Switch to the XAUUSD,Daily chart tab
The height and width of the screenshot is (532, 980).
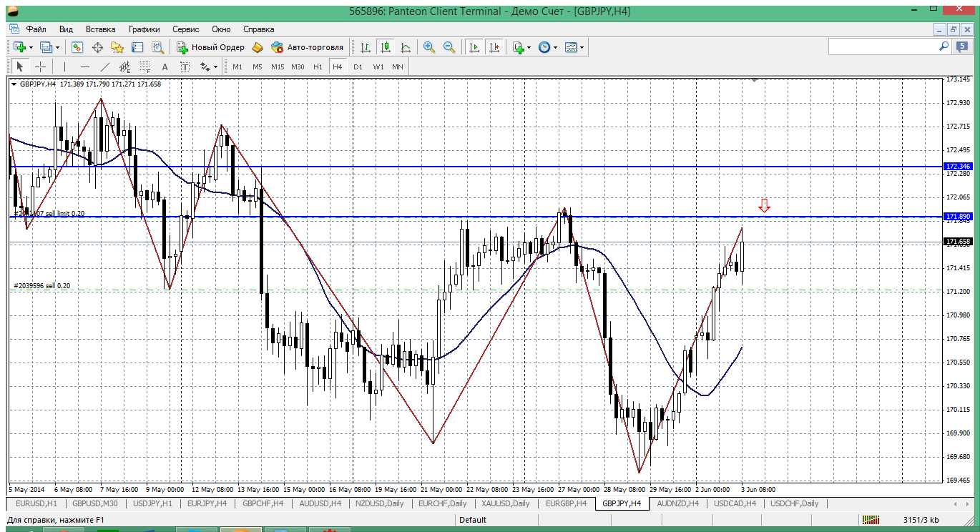pos(506,503)
